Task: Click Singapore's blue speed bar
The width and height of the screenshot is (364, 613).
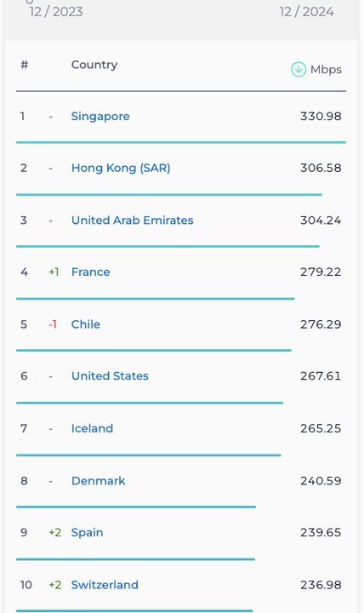Action: point(181,142)
